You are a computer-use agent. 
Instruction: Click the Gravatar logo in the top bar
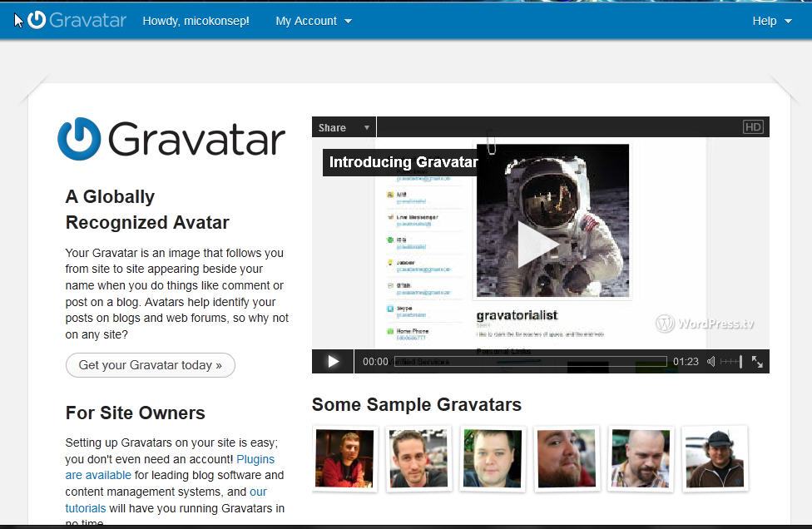[x=77, y=20]
